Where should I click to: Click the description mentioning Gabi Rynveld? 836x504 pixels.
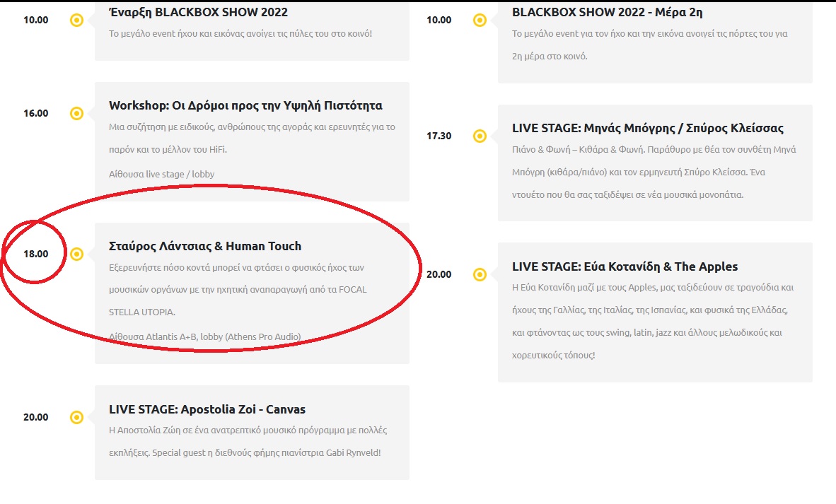point(248,442)
